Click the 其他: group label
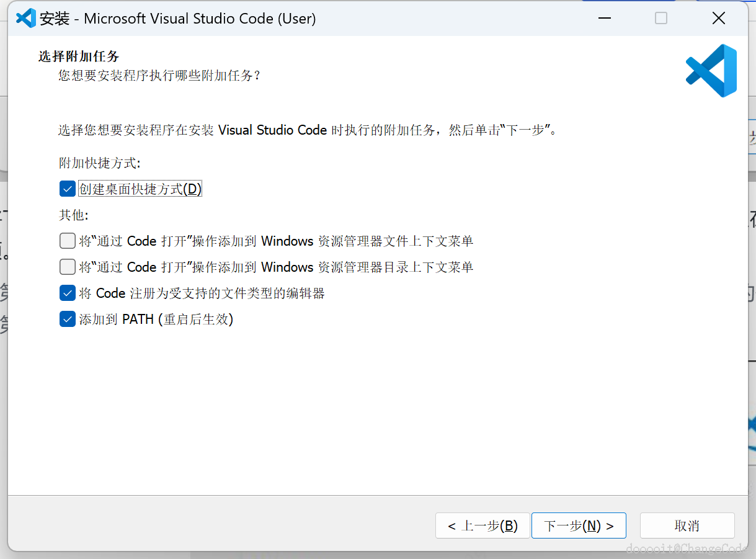This screenshot has width=756, height=559. click(74, 215)
